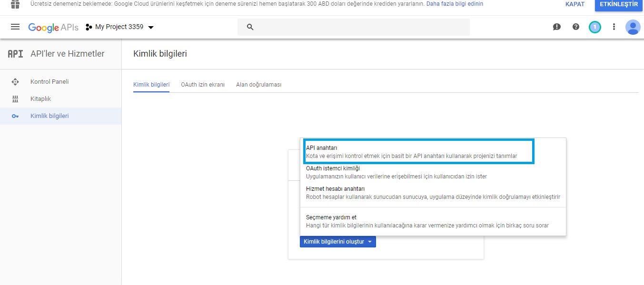Open the help question mark icon
644x285 pixels.
point(576,27)
